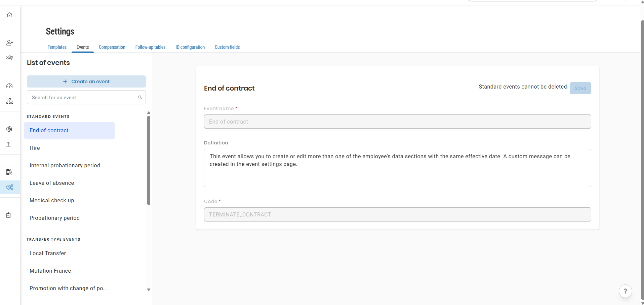The image size is (644, 305).
Task: Click the Create an event button
Action: 86,81
